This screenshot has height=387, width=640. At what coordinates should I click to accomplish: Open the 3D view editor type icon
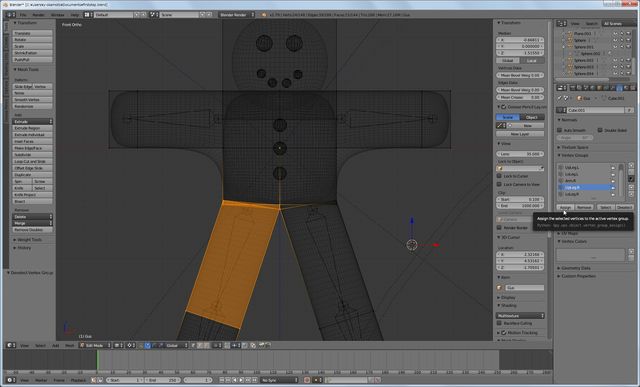(x=11, y=345)
